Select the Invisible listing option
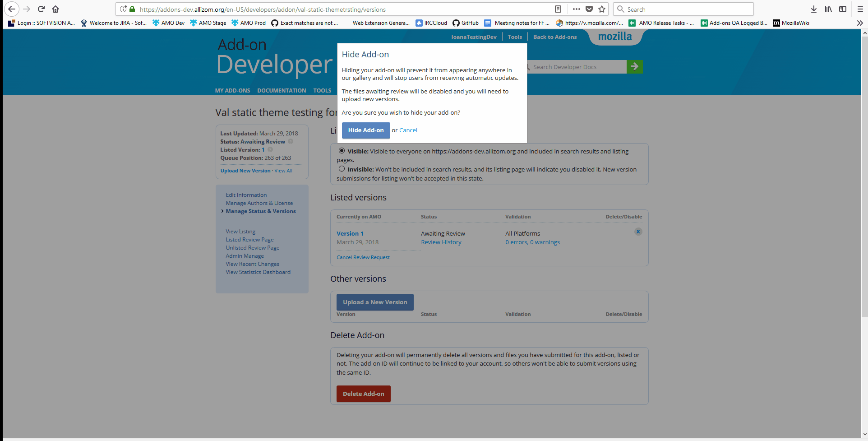The width and height of the screenshot is (868, 441). click(x=342, y=168)
